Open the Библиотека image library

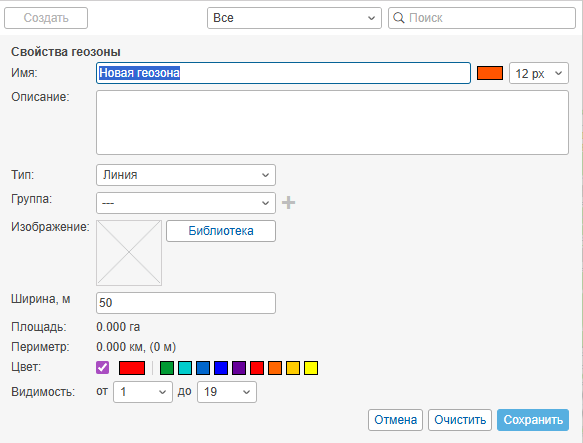pyautogui.click(x=221, y=231)
